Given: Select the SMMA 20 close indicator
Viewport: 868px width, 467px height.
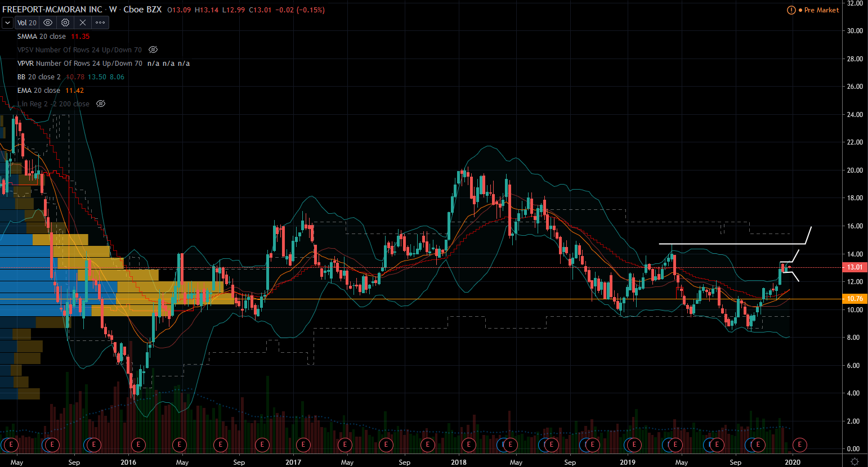Looking at the screenshot, I should [x=42, y=36].
